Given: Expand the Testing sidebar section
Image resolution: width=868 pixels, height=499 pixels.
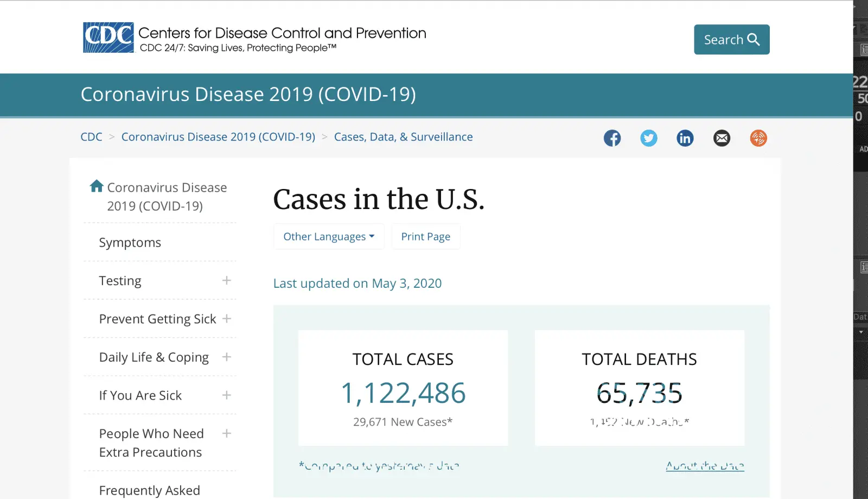Looking at the screenshot, I should click(x=227, y=280).
